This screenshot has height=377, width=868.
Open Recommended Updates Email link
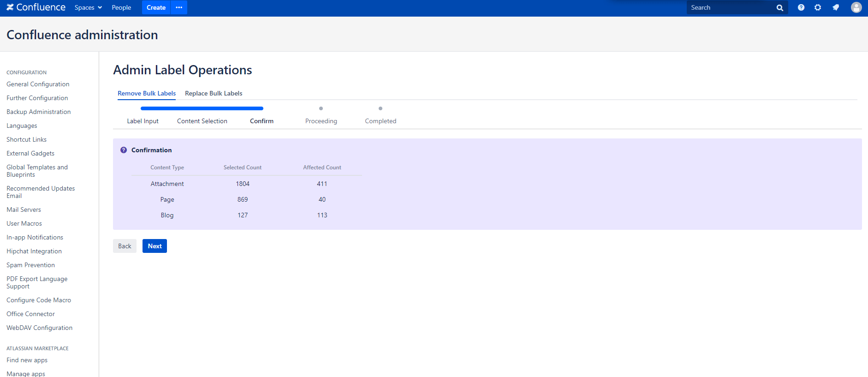[x=41, y=192]
